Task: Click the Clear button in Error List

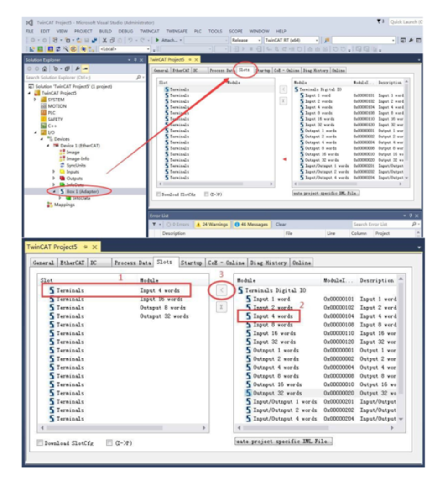Action: click(x=281, y=225)
